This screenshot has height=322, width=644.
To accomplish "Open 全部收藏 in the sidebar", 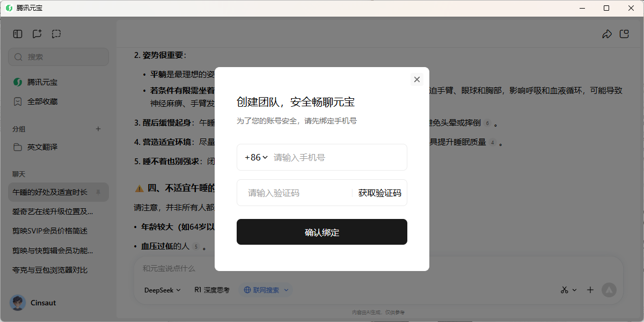I will [x=58, y=101].
